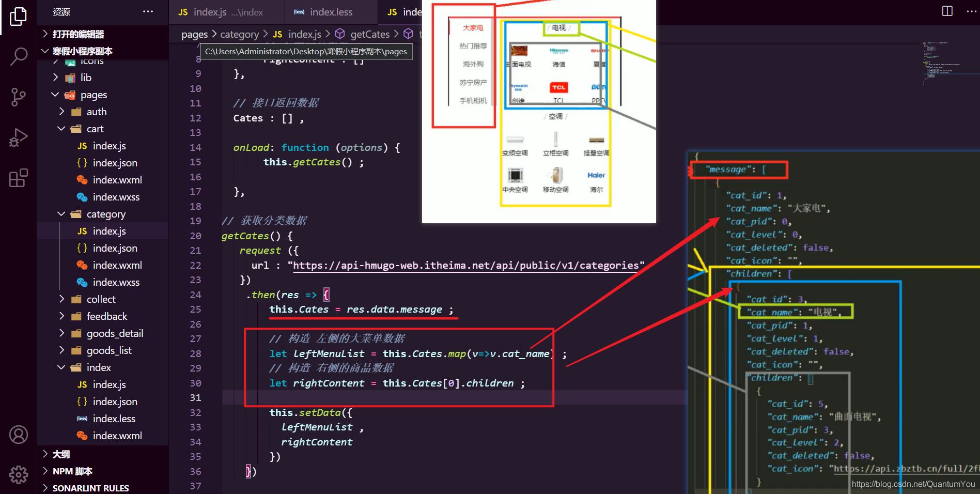Open the Accounts icon in activity bar
This screenshot has height=494, width=980.
18,435
